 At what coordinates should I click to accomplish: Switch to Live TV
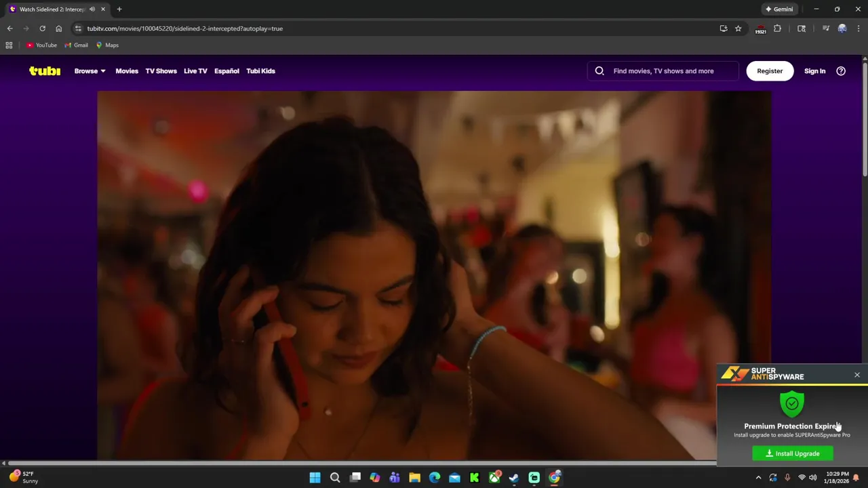[x=195, y=70]
